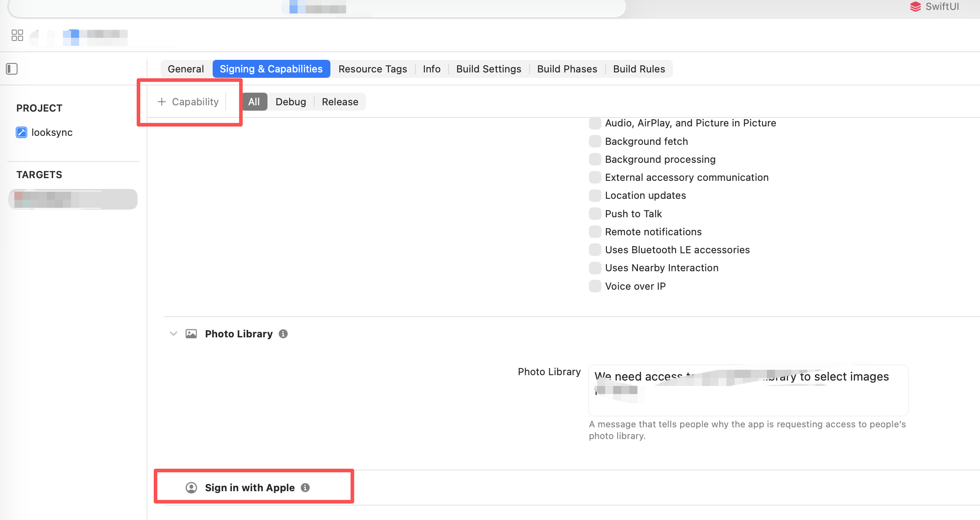
Task: Click the SwiftUI label at top right
Action: (942, 7)
